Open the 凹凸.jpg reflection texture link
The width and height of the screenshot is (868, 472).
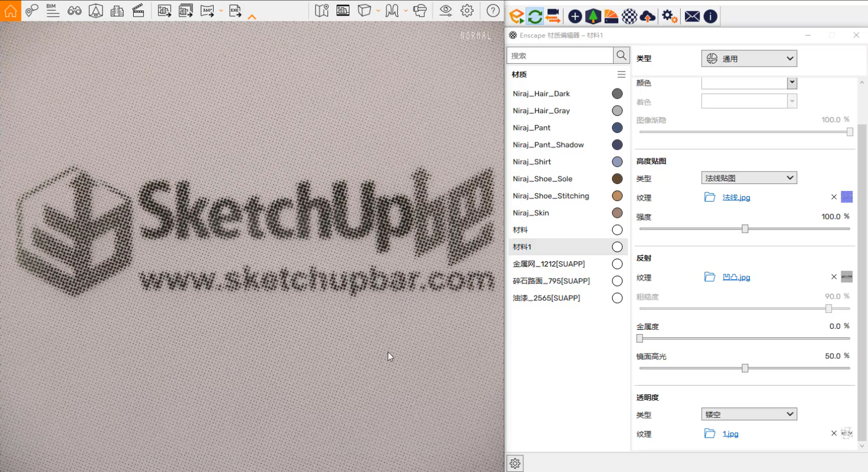[x=736, y=277]
